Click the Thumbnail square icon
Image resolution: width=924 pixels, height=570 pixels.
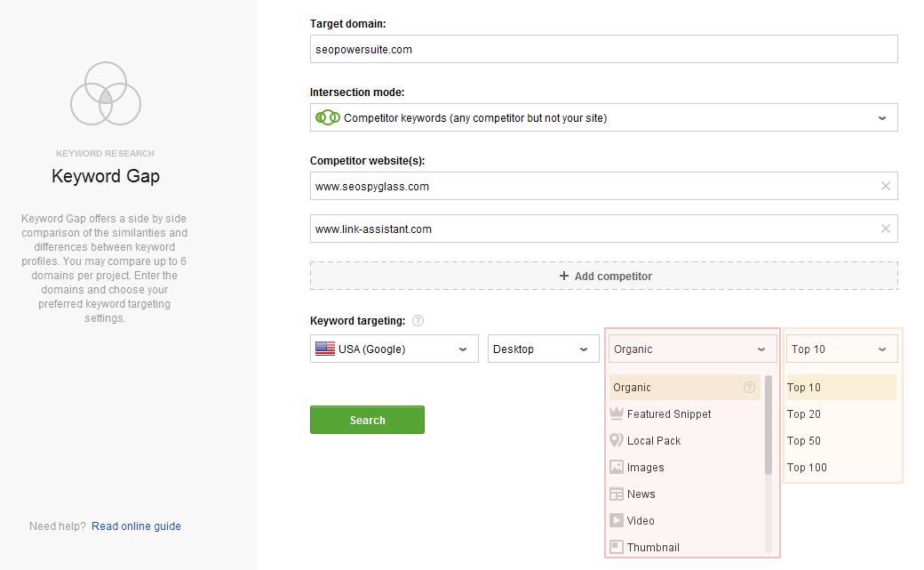617,546
